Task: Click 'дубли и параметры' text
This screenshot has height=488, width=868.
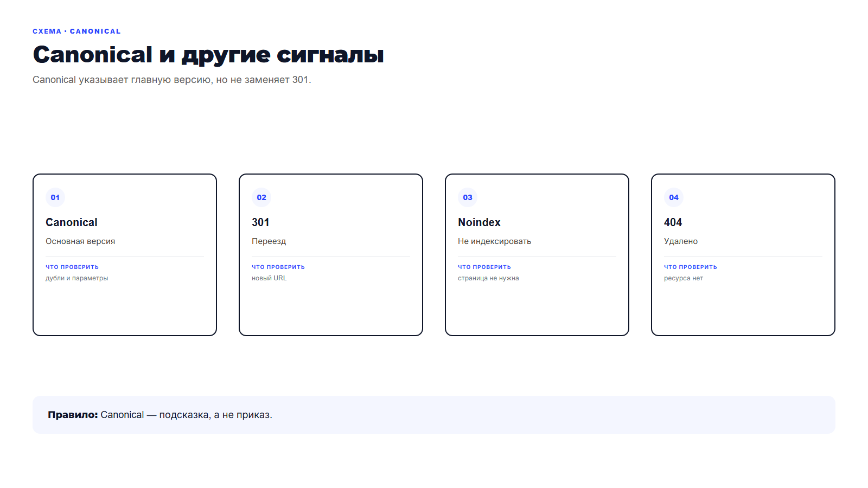Action: [76, 278]
